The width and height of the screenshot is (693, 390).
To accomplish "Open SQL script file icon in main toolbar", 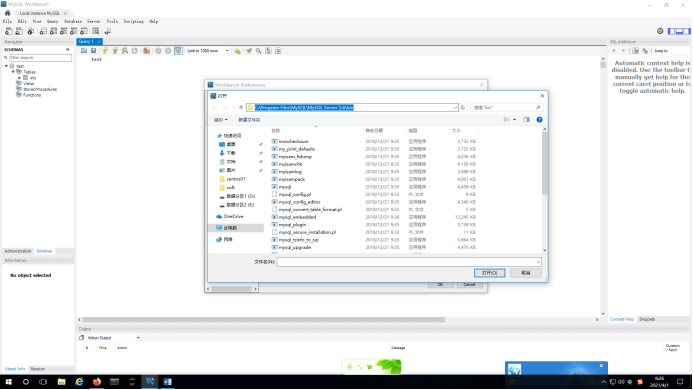I will (19, 31).
